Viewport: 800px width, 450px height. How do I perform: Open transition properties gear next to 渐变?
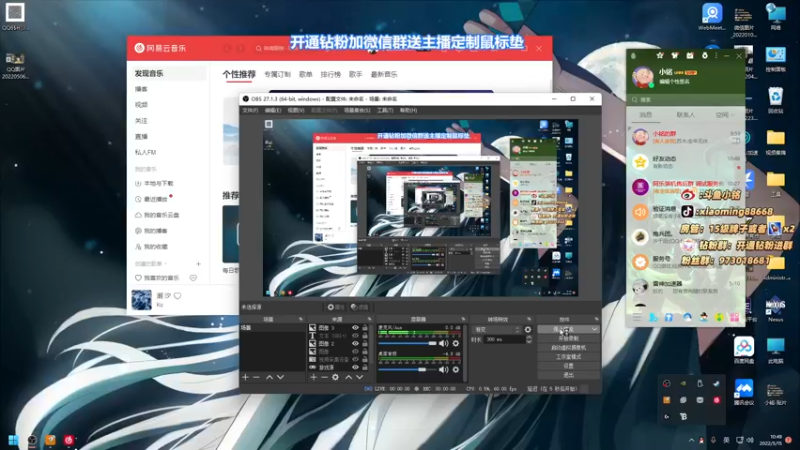528,330
